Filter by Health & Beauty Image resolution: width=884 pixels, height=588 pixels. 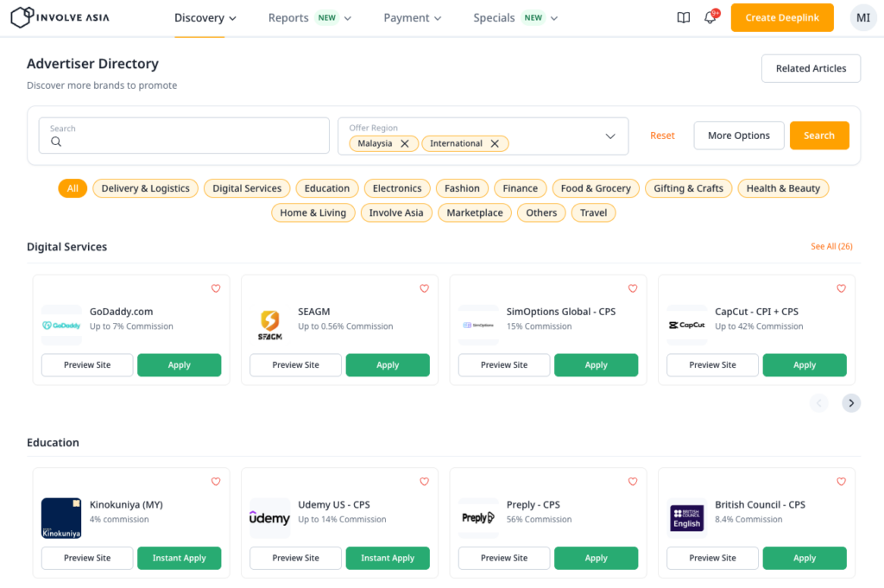(x=783, y=188)
